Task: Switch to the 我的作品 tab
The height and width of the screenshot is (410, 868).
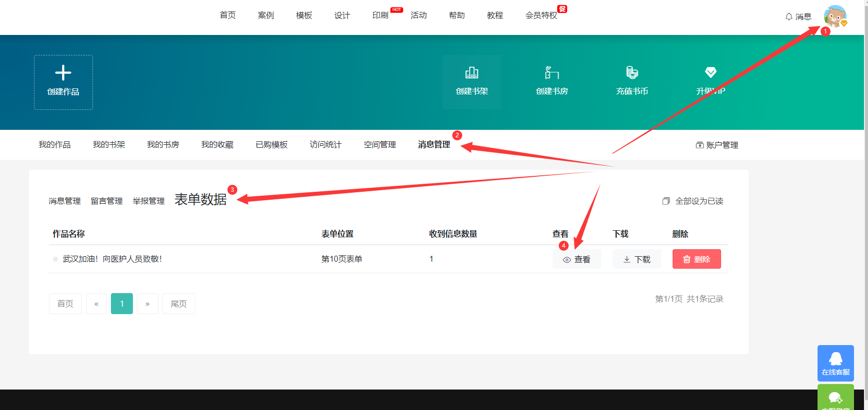Action: click(54, 145)
